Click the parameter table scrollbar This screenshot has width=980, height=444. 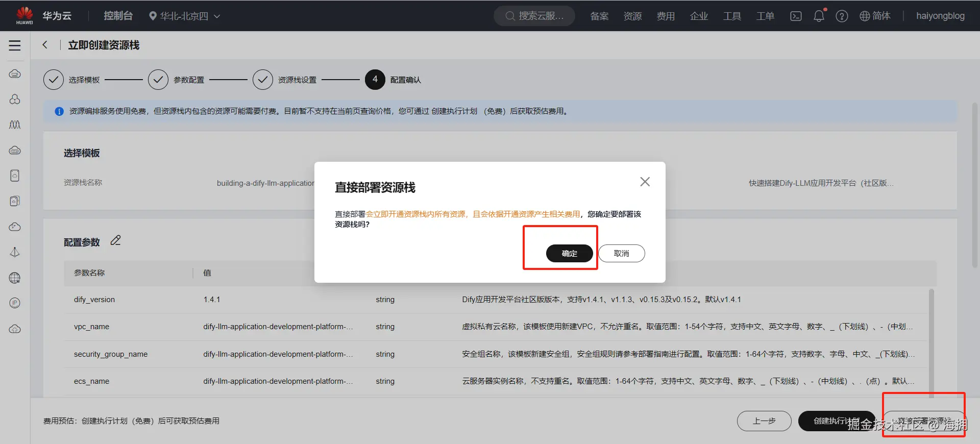(932, 343)
